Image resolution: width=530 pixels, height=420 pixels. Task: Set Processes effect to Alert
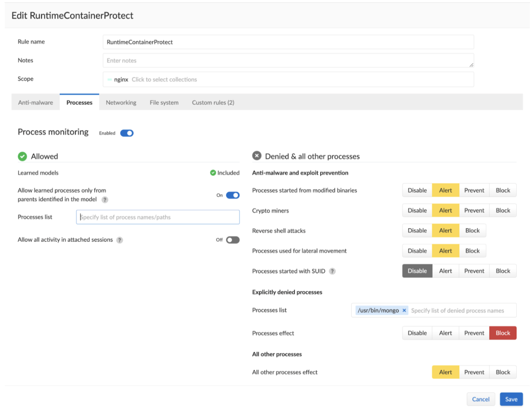(445, 333)
